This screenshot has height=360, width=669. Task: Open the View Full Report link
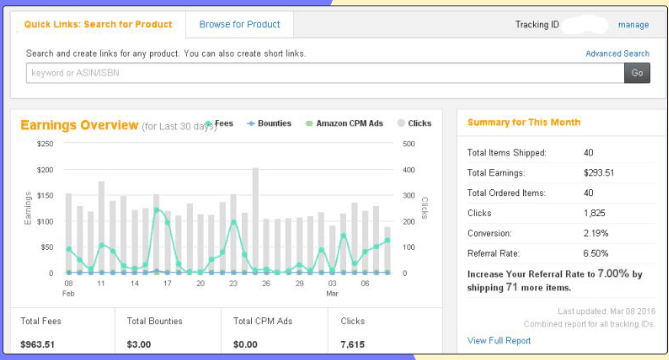click(499, 340)
